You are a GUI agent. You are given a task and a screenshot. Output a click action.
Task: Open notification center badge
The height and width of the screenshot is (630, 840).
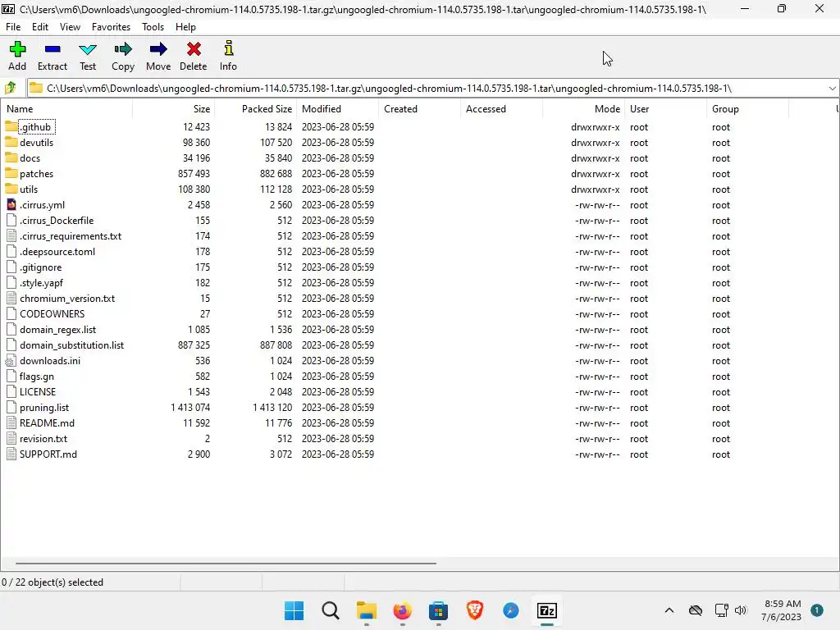pos(816,610)
